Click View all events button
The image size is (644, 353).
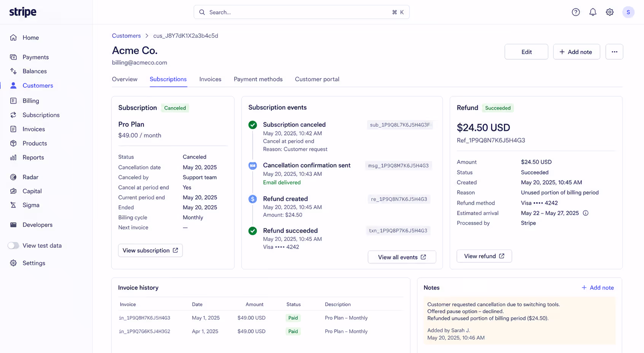402,257
